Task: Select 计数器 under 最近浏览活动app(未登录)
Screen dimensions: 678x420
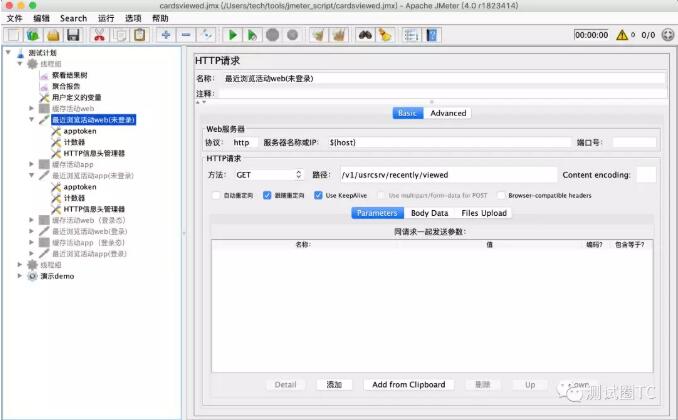Action: point(74,198)
